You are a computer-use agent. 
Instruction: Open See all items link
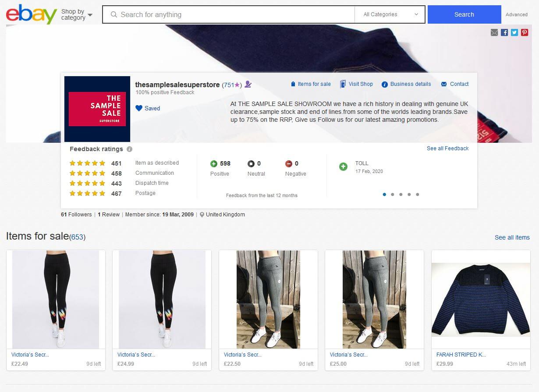pos(512,237)
